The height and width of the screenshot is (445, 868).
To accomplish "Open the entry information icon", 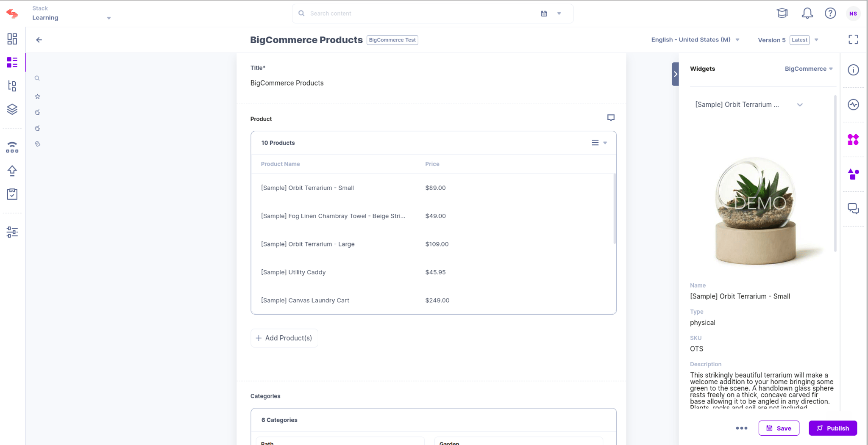I will (x=853, y=70).
